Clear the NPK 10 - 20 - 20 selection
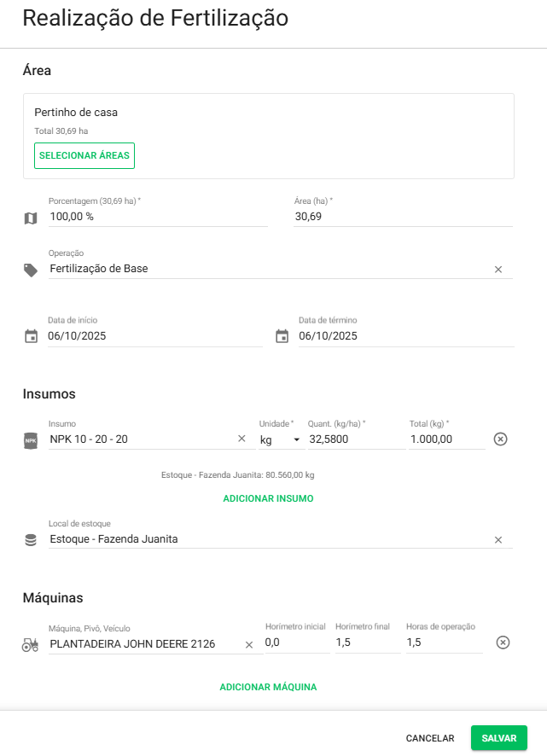Viewport: 547px width, 756px height. tap(241, 439)
